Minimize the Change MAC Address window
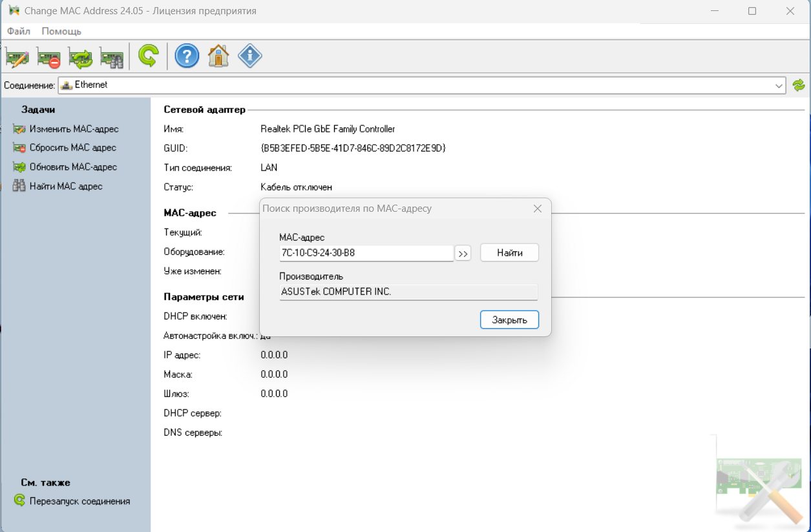This screenshot has width=811, height=532. pyautogui.click(x=715, y=11)
